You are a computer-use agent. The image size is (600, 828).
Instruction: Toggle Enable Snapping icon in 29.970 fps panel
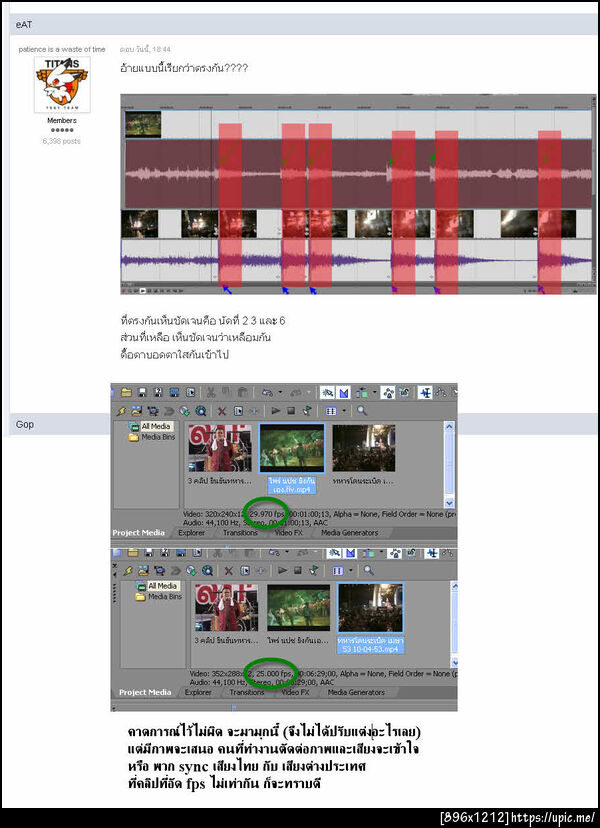(x=327, y=392)
